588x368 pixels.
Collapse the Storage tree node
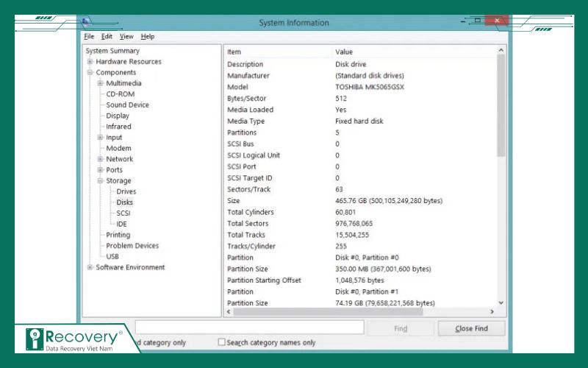pyautogui.click(x=101, y=180)
